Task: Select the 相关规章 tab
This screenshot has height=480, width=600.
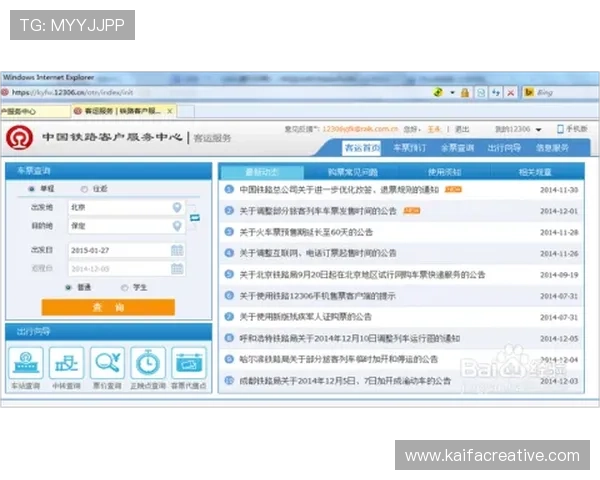Action: [535, 172]
